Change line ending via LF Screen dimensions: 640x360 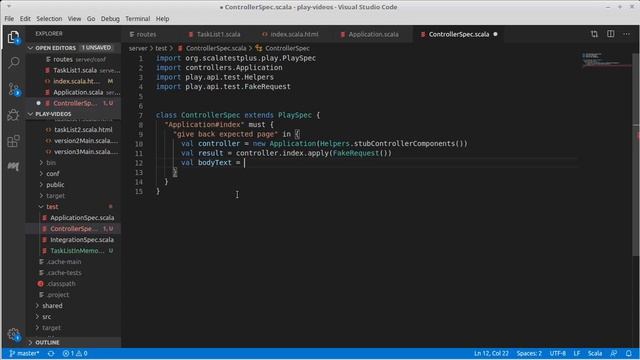577,353
